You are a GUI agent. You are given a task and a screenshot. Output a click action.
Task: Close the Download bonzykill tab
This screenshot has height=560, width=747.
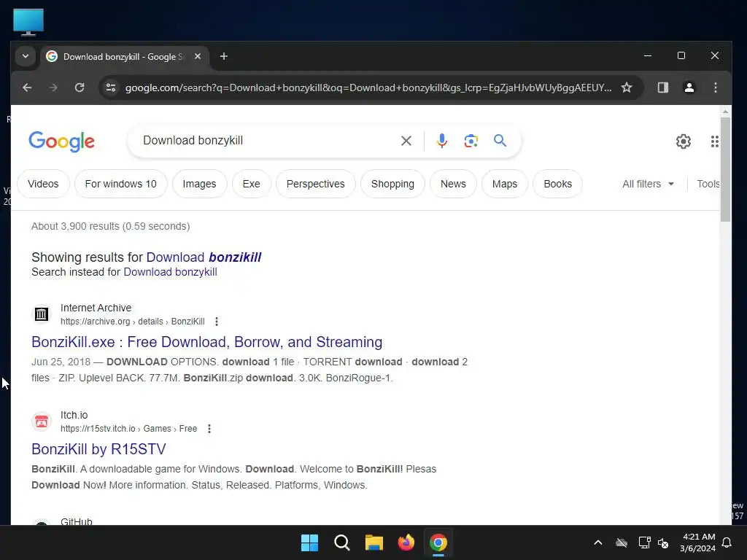pyautogui.click(x=198, y=57)
